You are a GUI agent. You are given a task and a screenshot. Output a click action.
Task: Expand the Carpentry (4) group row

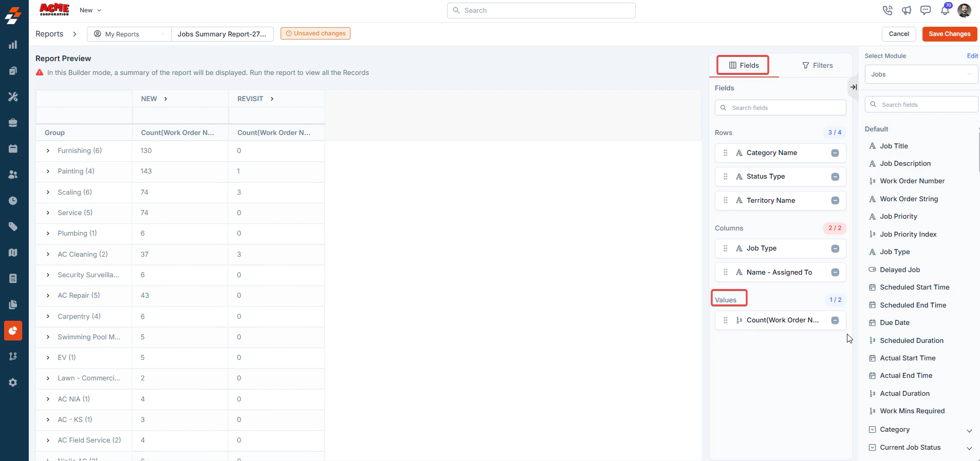click(48, 317)
